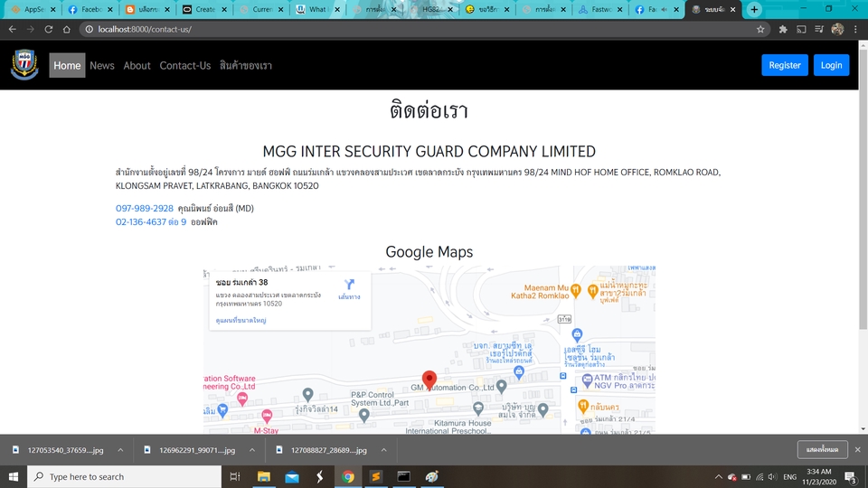Viewport: 868px width, 488px height.
Task: Click the Maenam Mu Katha2 Romklao restaurant marker
Action: (x=576, y=289)
